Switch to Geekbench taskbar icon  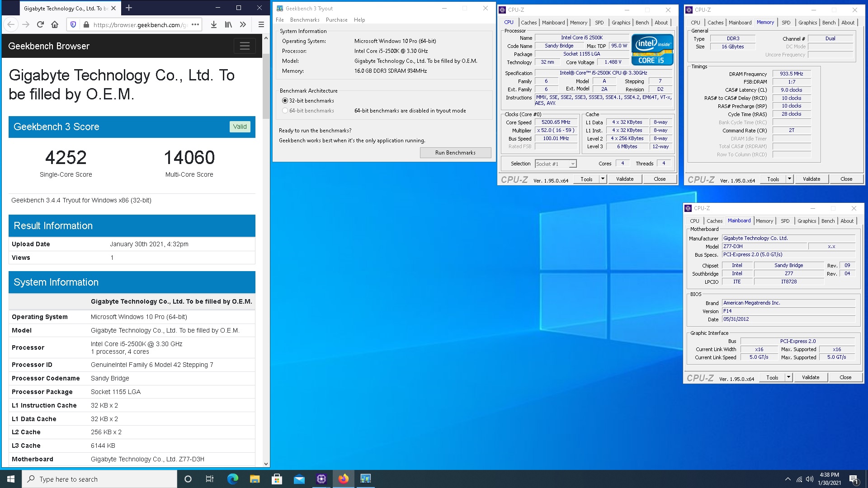coord(365,479)
